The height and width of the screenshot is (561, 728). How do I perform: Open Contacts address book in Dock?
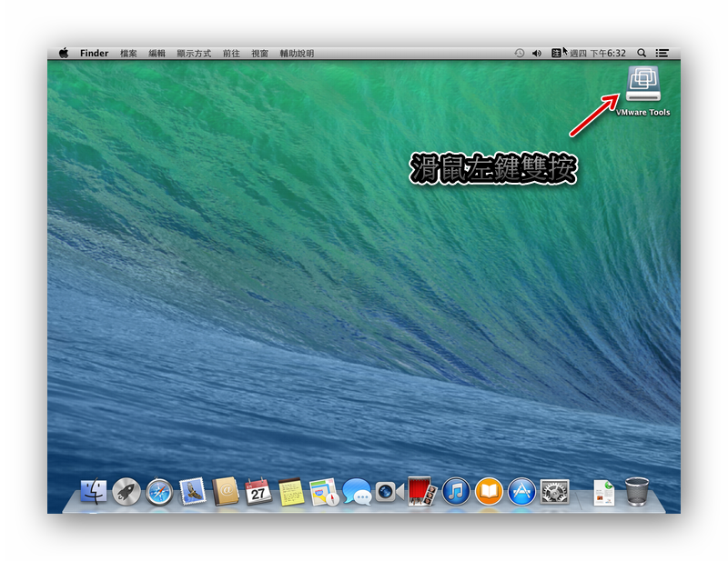coord(225,491)
